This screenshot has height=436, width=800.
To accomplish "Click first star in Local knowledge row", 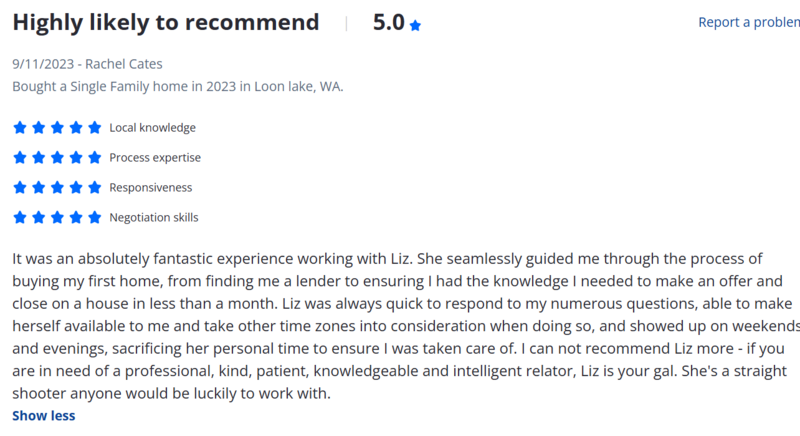I will click(19, 128).
